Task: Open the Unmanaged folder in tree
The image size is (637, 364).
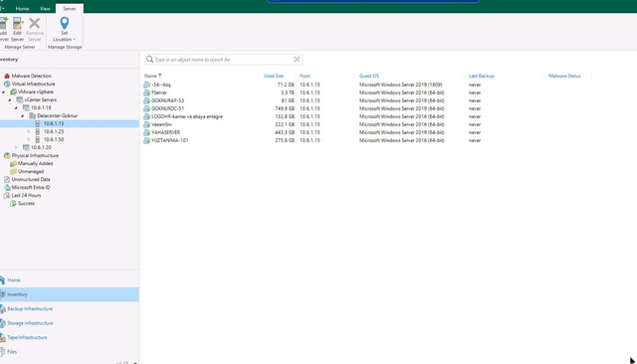Action: pos(31,171)
